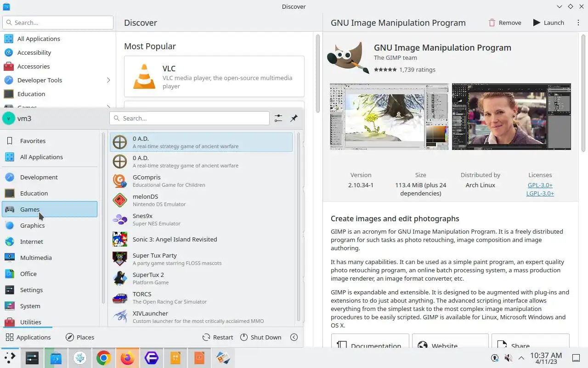Launch XIVLauncher from games list

[201, 316]
